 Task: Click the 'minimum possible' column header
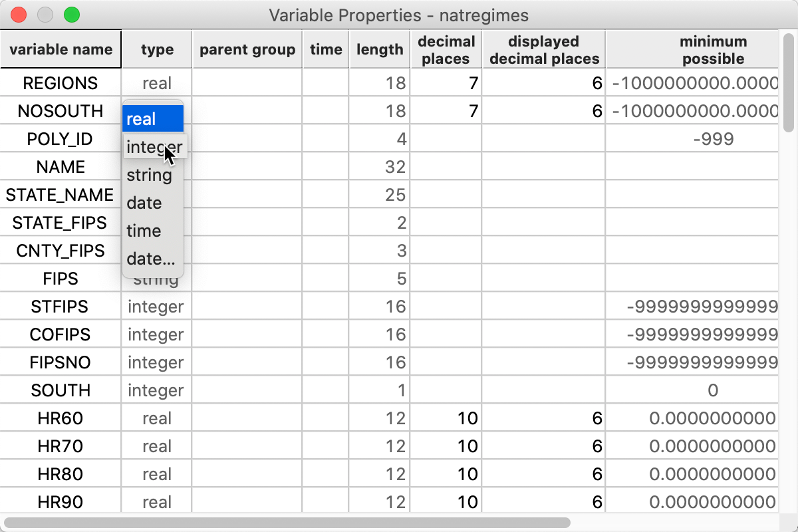(x=692, y=49)
